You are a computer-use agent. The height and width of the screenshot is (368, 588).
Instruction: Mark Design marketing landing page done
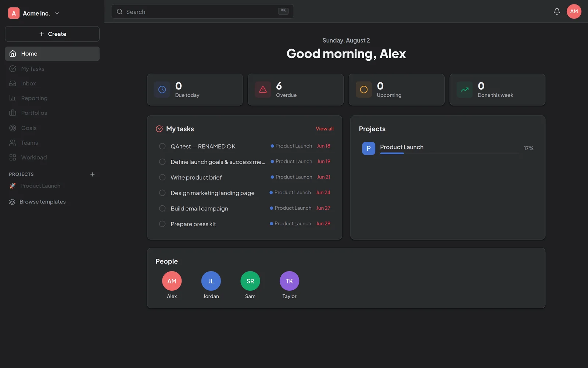click(162, 193)
